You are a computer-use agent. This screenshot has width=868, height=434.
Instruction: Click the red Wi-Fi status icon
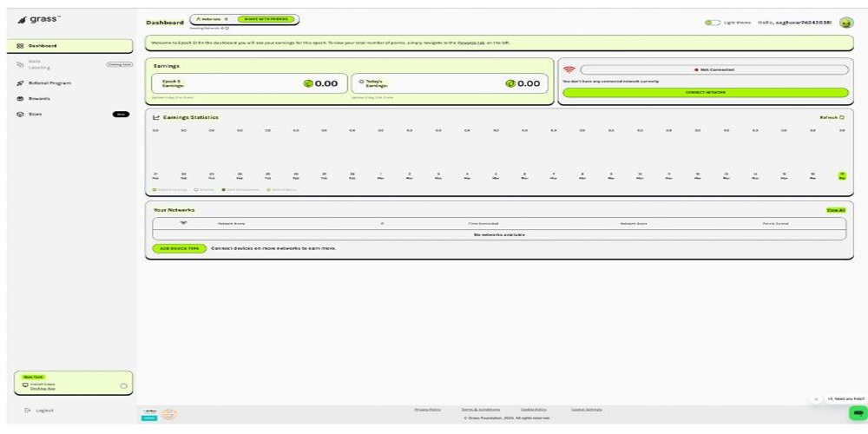569,69
